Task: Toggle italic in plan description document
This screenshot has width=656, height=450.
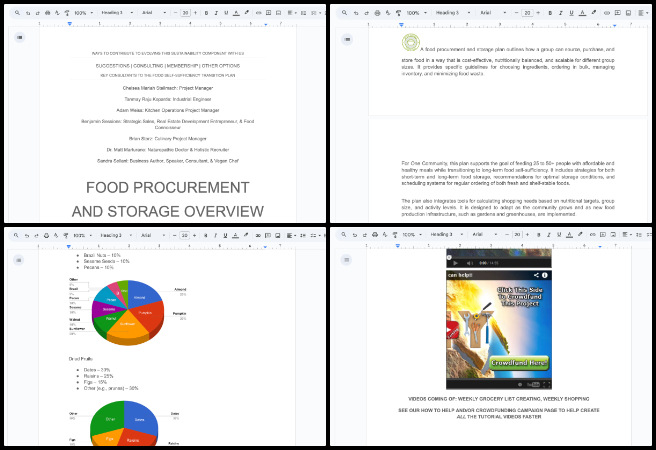Action: (561, 13)
